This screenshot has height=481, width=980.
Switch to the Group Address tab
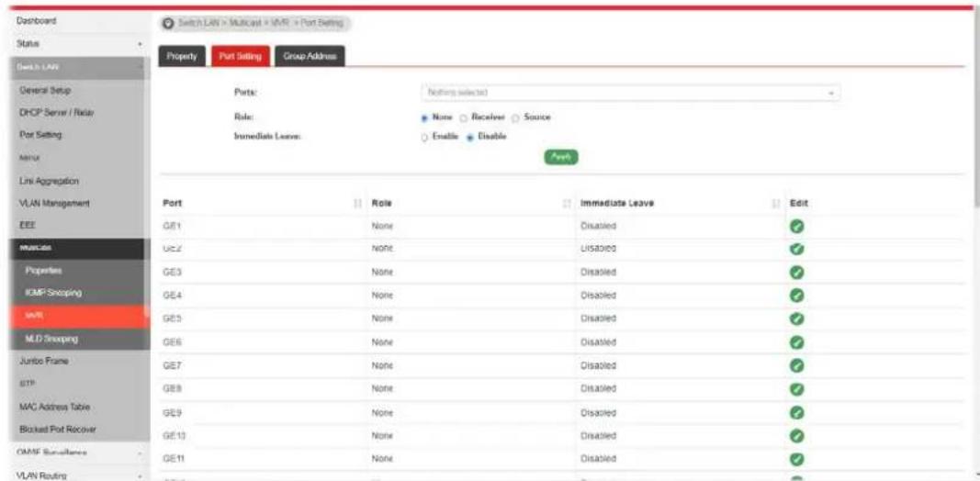[x=310, y=56]
